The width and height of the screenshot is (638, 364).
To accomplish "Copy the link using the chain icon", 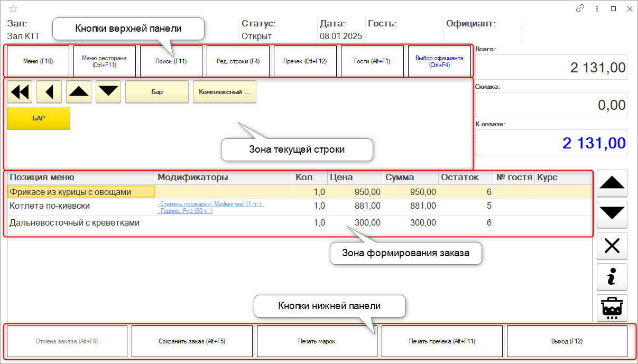I will (580, 8).
